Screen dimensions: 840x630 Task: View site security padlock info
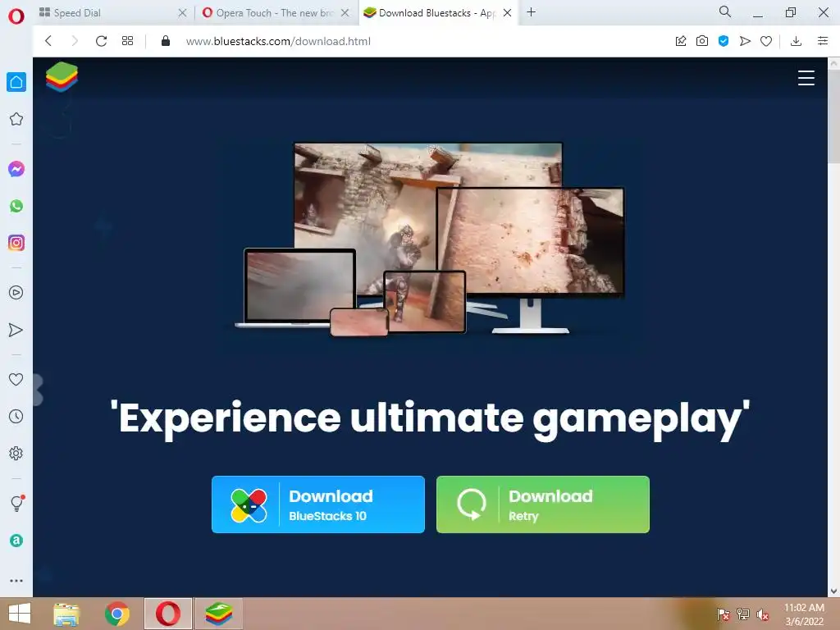[x=166, y=41]
